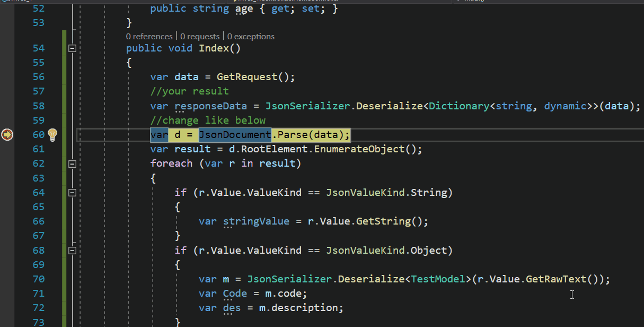Open the '0 exceptions' CodeLens link
The image size is (644, 327).
coord(251,37)
